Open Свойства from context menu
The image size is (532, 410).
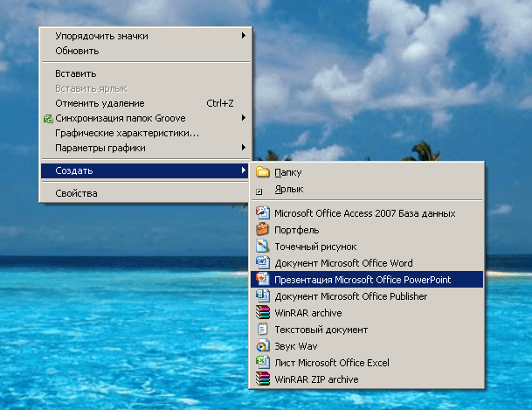pos(145,193)
